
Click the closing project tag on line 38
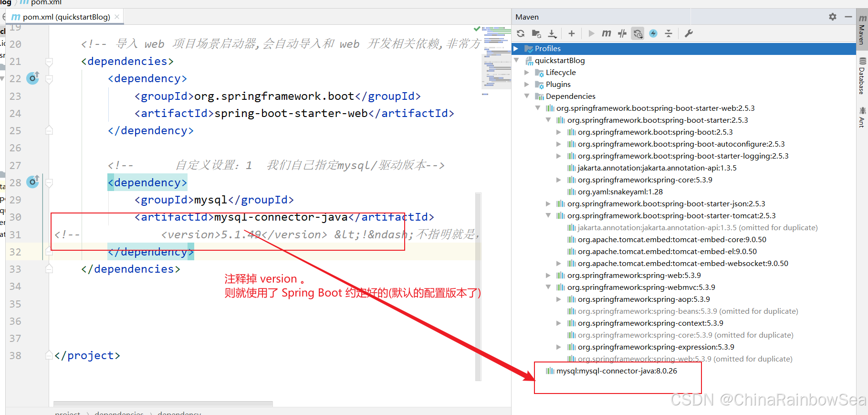pyautogui.click(x=87, y=355)
